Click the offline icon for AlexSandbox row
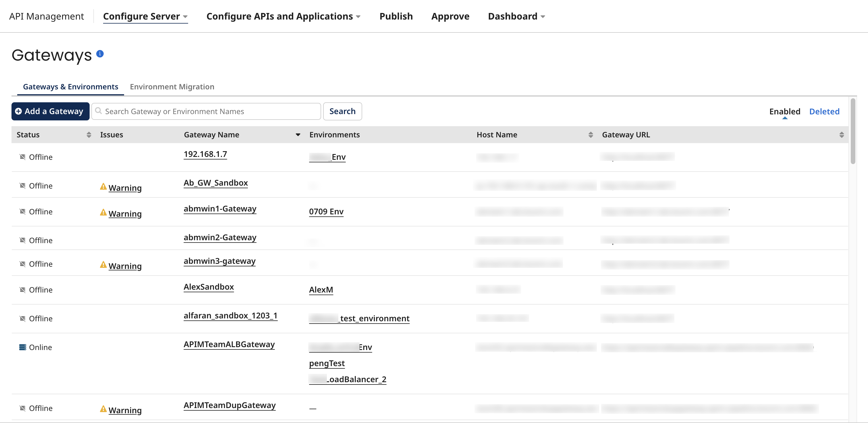The width and height of the screenshot is (868, 423). click(22, 289)
